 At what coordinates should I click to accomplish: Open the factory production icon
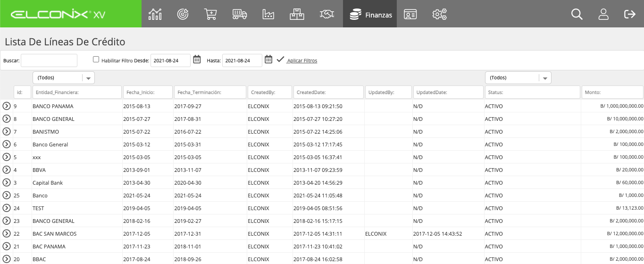(x=268, y=14)
